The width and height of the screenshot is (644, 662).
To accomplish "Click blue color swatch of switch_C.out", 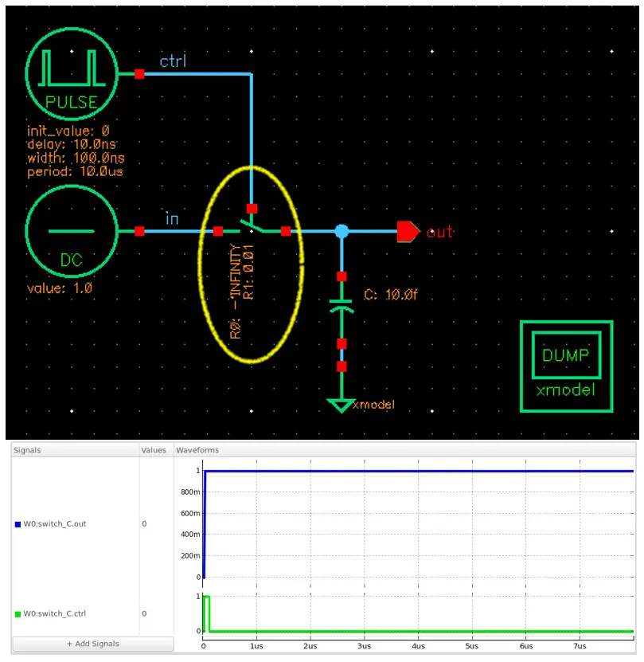I will tap(18, 524).
